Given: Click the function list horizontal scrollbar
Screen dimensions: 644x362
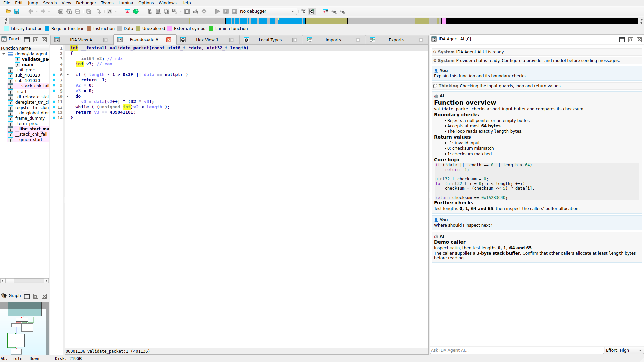Looking at the screenshot, I should [x=24, y=281].
